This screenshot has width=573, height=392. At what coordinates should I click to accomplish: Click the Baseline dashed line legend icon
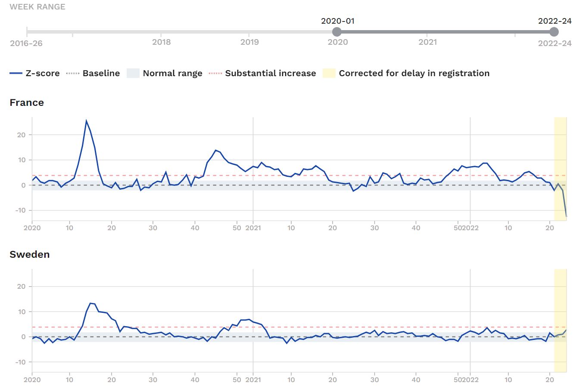pos(73,74)
